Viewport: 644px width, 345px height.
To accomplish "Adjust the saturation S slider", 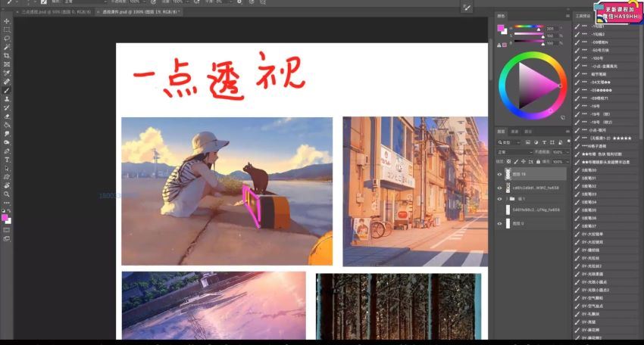I will [530, 36].
